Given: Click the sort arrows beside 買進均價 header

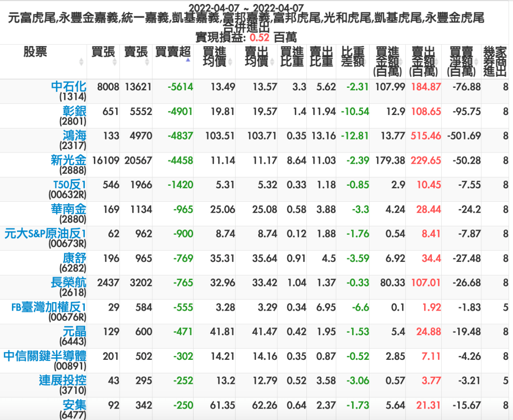Looking at the screenshot, I should [230, 62].
